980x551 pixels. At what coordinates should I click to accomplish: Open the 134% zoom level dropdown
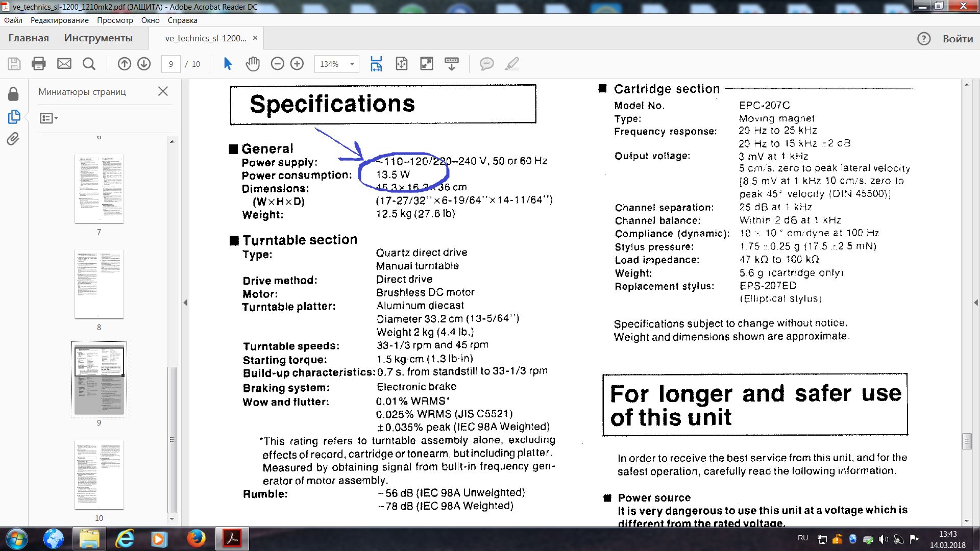pos(352,64)
